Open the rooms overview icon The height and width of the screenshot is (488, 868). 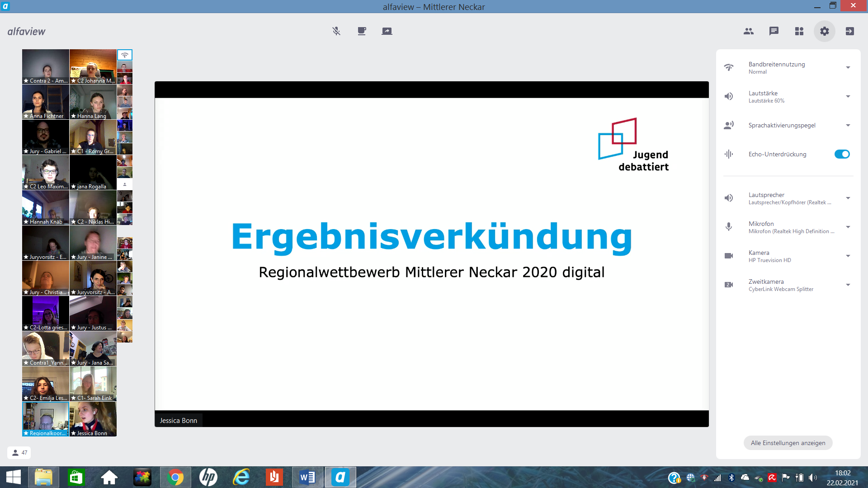[x=800, y=31]
